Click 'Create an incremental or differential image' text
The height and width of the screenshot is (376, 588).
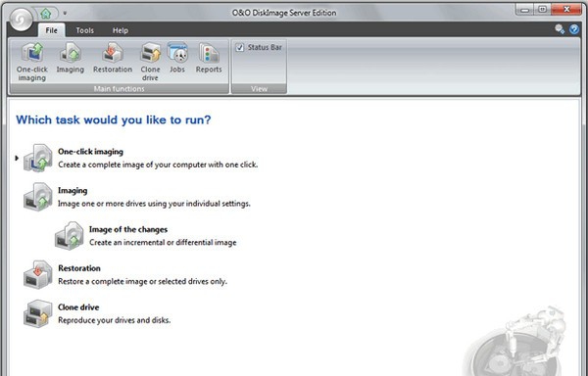click(163, 243)
